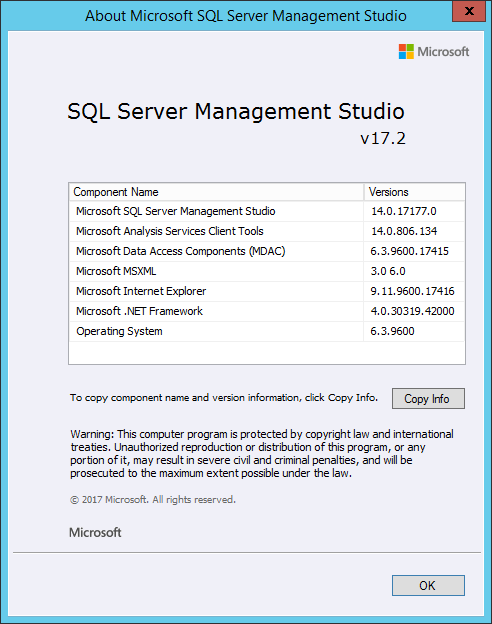Click the dialog title bar text
Viewport: 492px width, 624px height.
tap(246, 16)
